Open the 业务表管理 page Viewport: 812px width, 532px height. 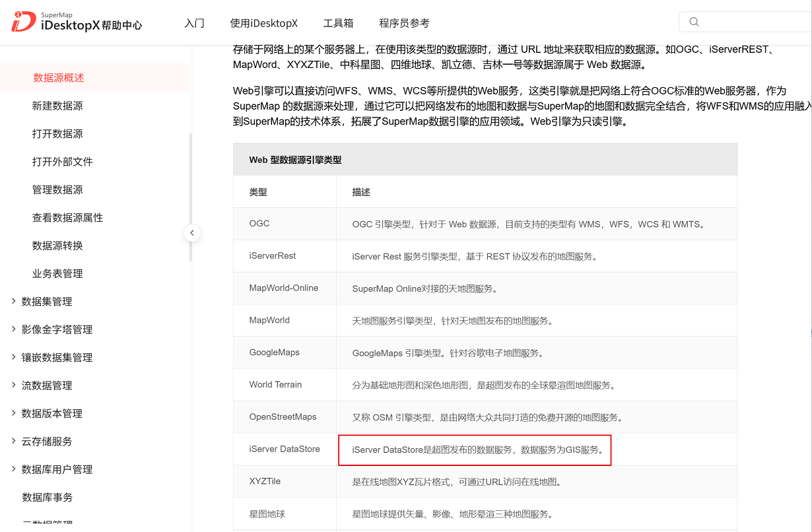pyautogui.click(x=57, y=273)
